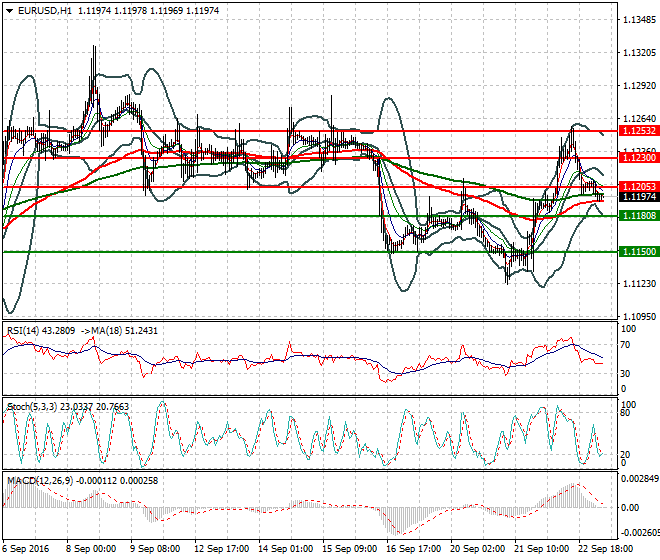Click the current price label 1.11974
The height and width of the screenshot is (560, 660).
[x=639, y=197]
